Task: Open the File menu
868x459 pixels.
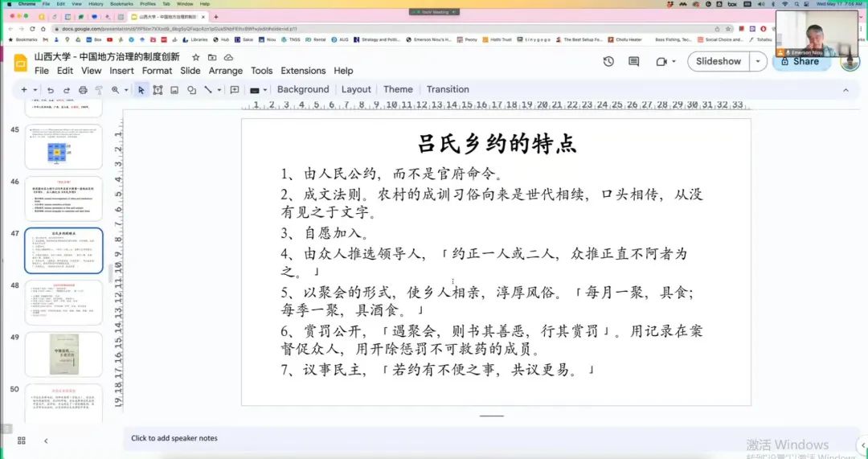Action: 42,71
